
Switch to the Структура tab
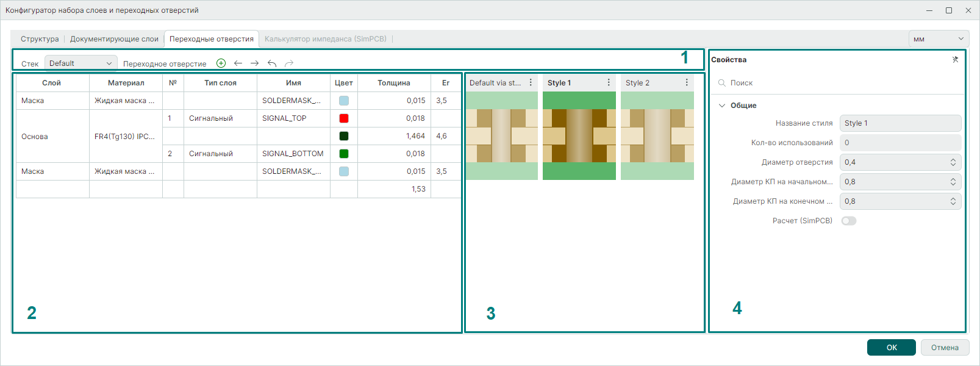(x=40, y=39)
